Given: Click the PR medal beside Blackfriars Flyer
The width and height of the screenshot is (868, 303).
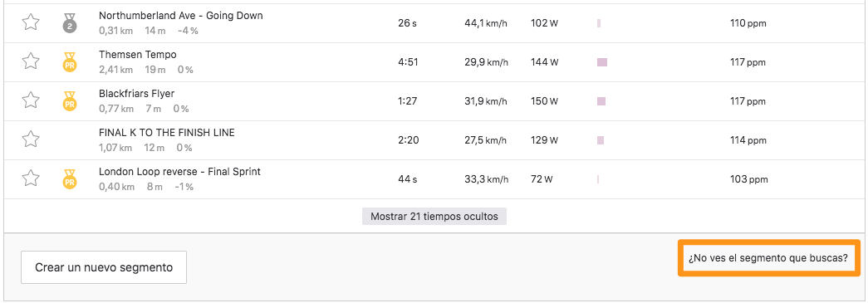Looking at the screenshot, I should coord(70,101).
